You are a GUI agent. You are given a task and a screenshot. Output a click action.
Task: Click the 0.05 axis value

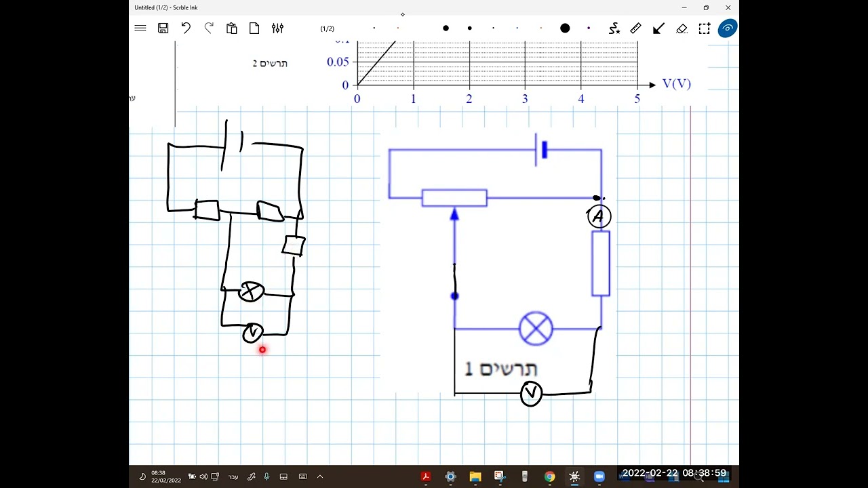point(338,62)
